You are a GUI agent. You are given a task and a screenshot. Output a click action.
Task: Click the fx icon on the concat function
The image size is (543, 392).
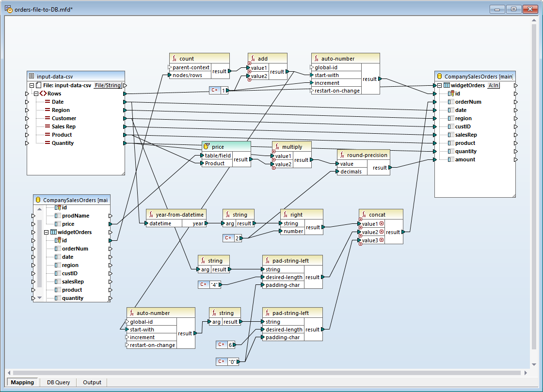[364, 215]
